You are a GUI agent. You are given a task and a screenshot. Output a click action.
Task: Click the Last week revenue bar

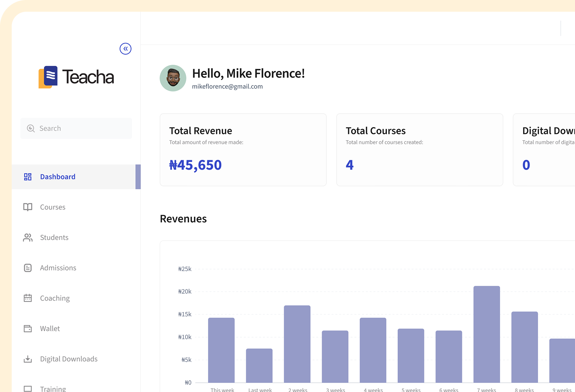point(259,366)
